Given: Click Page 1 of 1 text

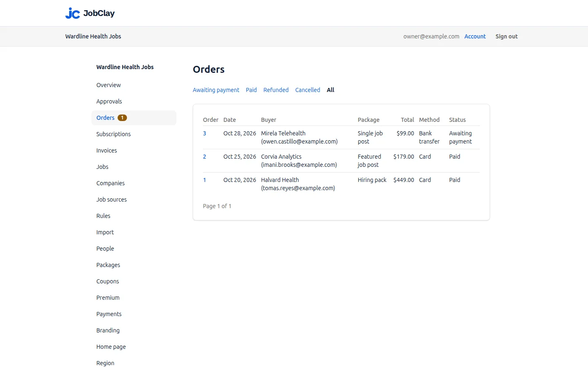Looking at the screenshot, I should click(x=217, y=206).
